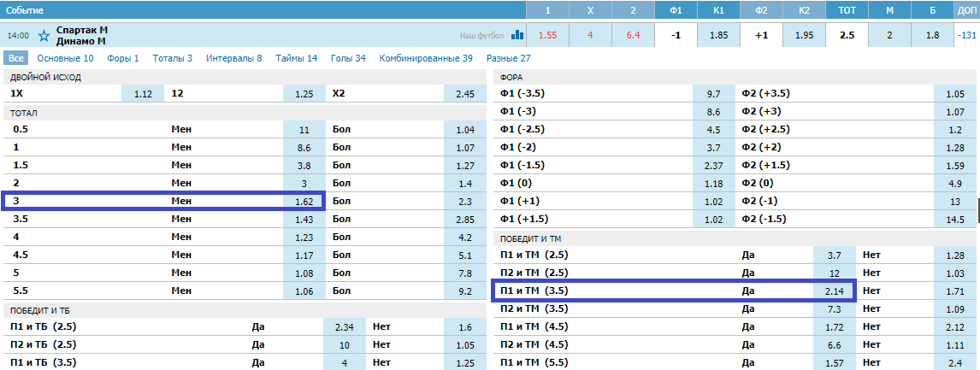Switch to Тоталы 3 tab
The height and width of the screenshot is (370, 980).
[x=173, y=58]
